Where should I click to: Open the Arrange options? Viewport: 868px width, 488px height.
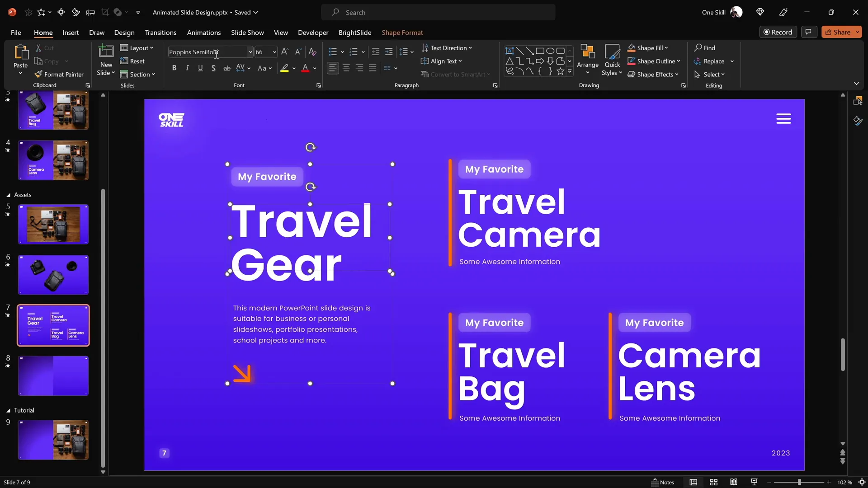[x=587, y=60]
